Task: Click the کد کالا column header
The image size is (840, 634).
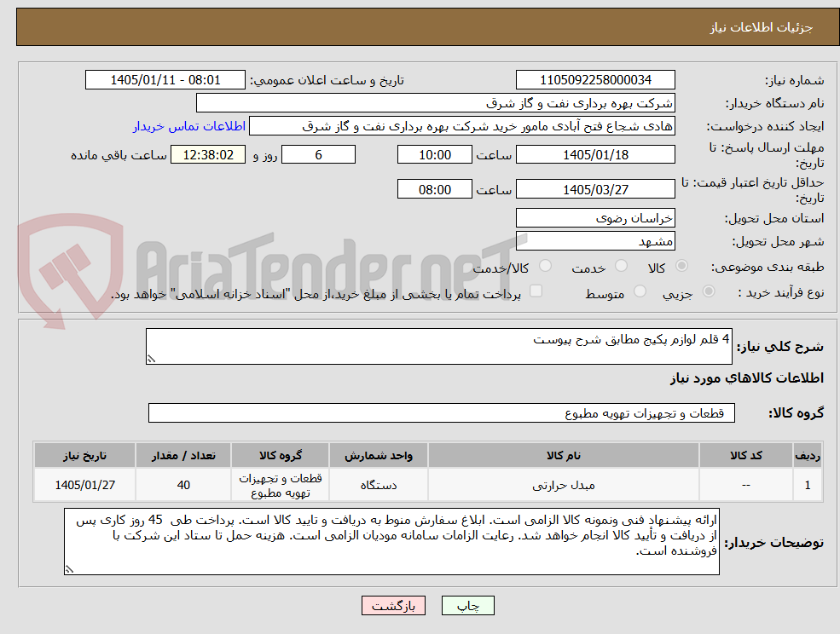Action: pyautogui.click(x=745, y=456)
